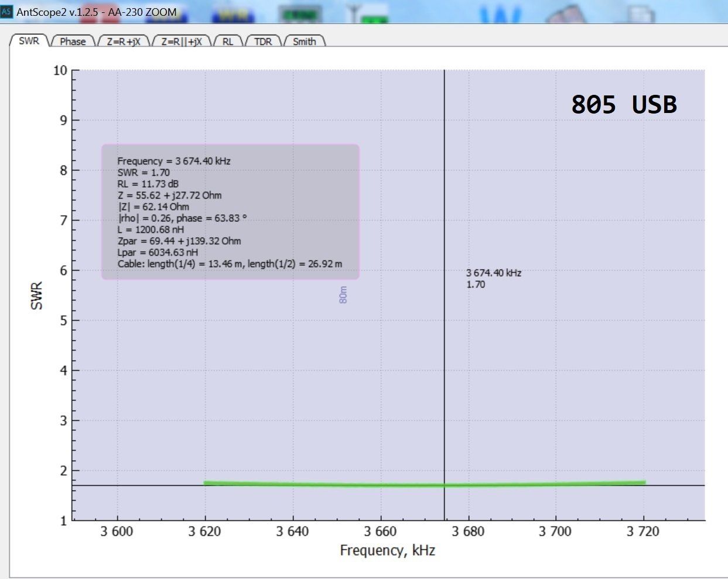
Task: Click the 3 720 frequency axis tick label
Action: (643, 532)
